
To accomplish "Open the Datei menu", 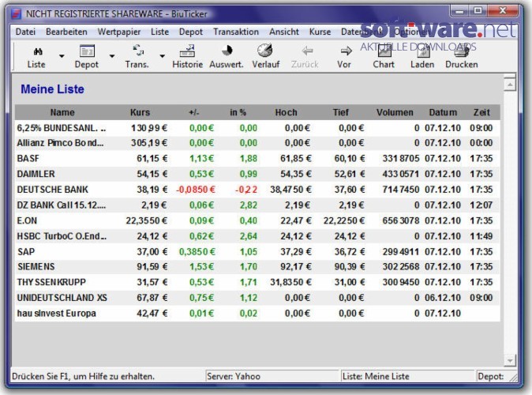I will [25, 32].
